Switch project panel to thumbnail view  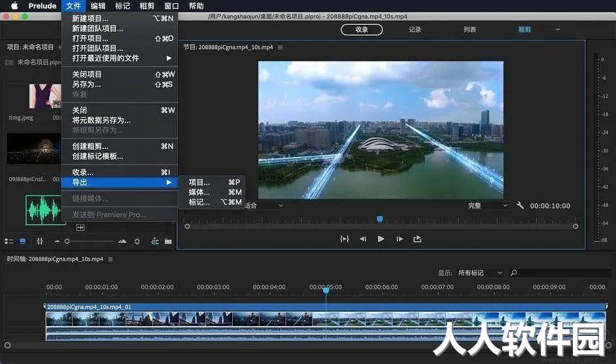point(23,241)
